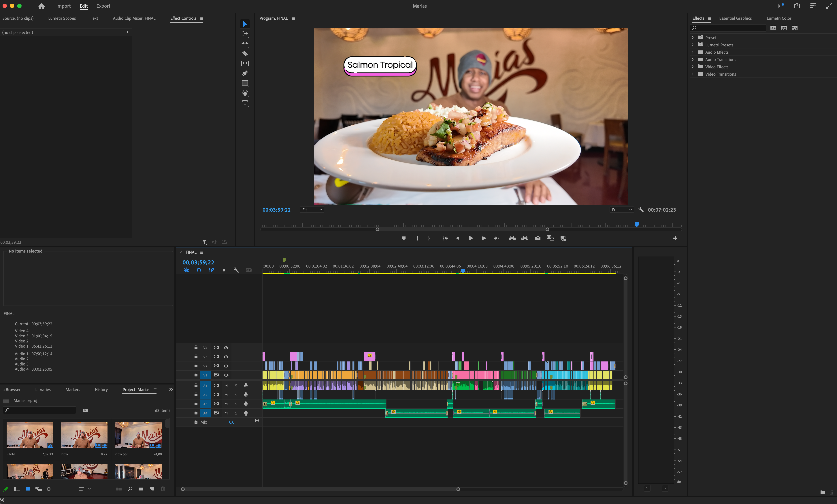Select the Pen tool

click(x=245, y=73)
